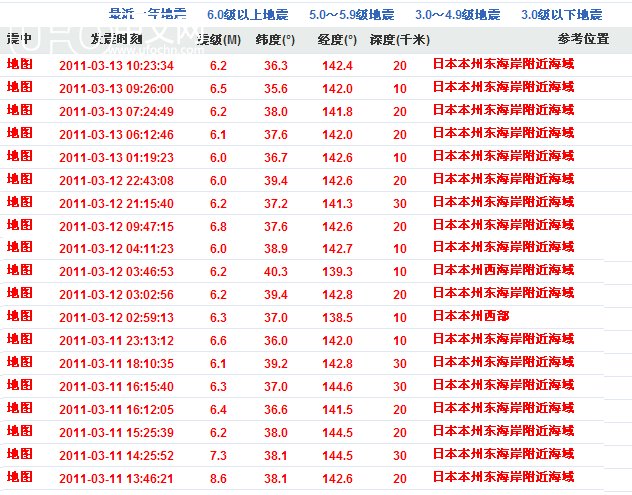632x495 pixels.
Task: Click the 震中 column header
Action: (x=19, y=39)
